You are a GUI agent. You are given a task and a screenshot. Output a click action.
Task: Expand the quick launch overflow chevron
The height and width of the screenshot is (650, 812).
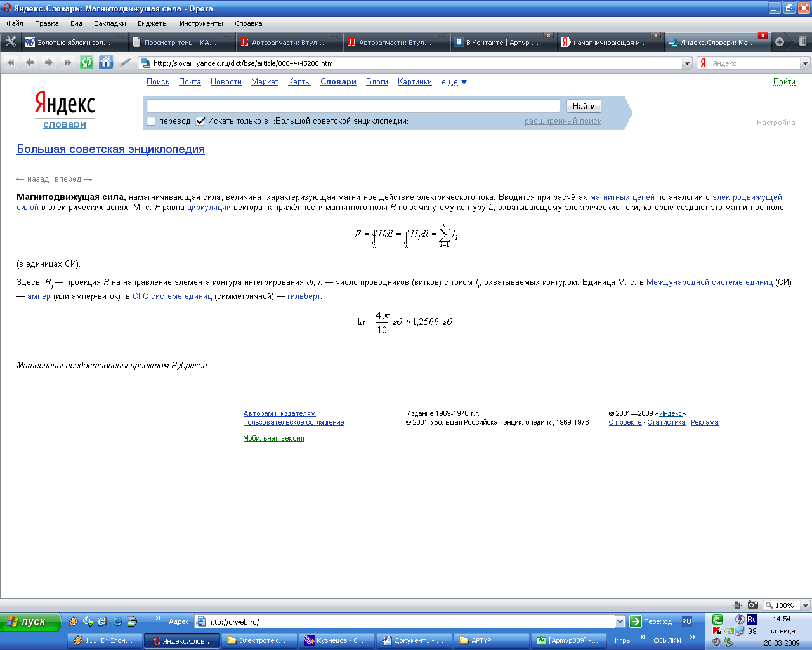coord(158,618)
